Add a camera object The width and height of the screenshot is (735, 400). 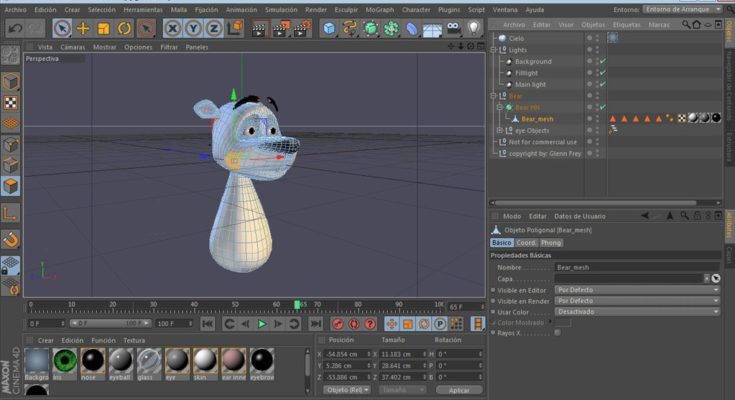coord(453,29)
